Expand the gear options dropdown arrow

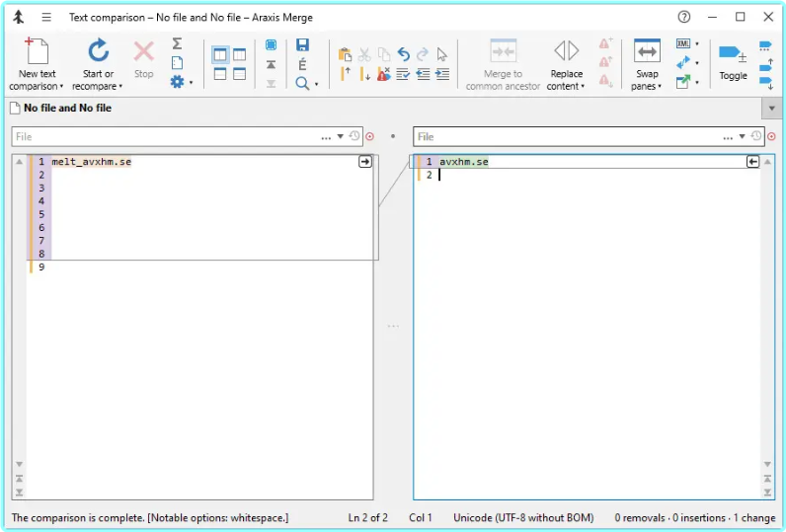point(191,83)
